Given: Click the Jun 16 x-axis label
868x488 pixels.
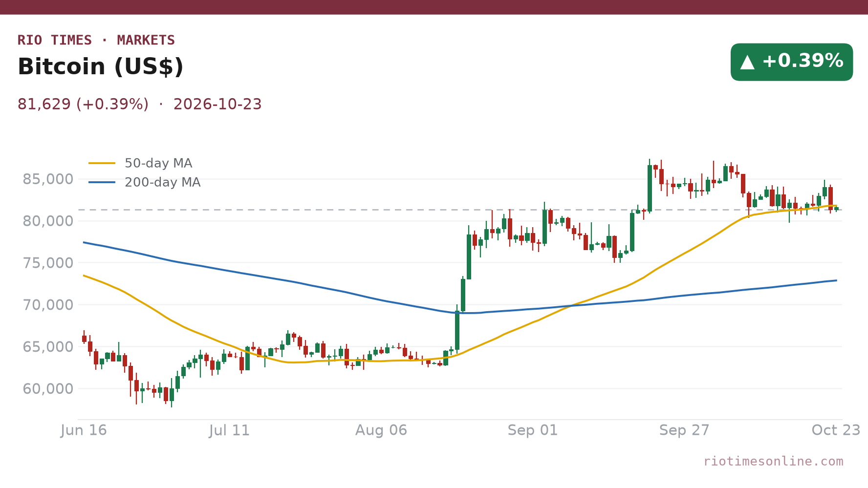Looking at the screenshot, I should click(84, 430).
